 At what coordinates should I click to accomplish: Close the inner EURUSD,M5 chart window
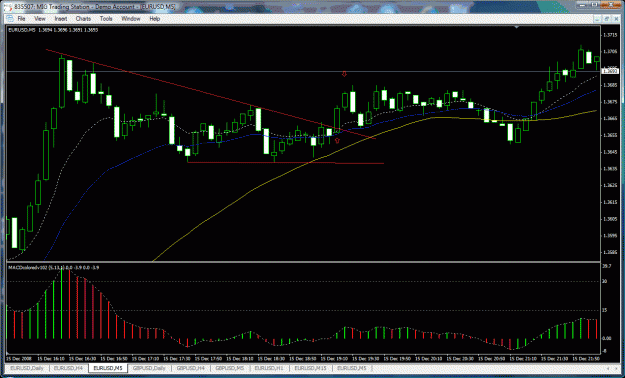(615, 19)
